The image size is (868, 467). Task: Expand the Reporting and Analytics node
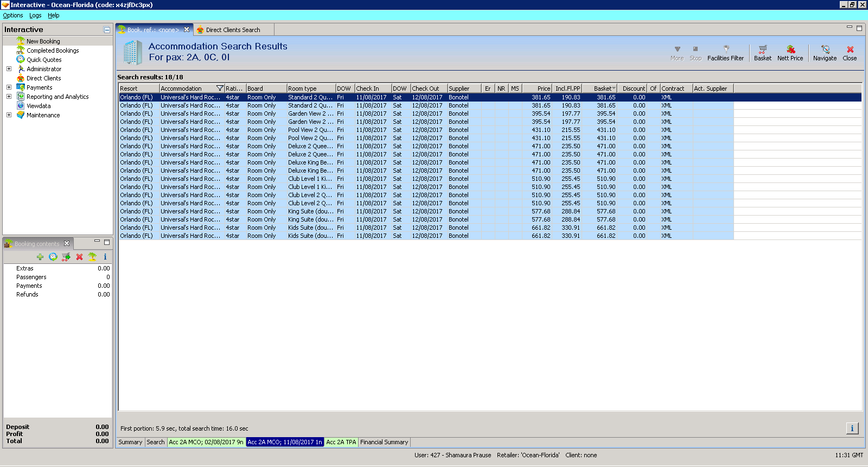pyautogui.click(x=9, y=97)
